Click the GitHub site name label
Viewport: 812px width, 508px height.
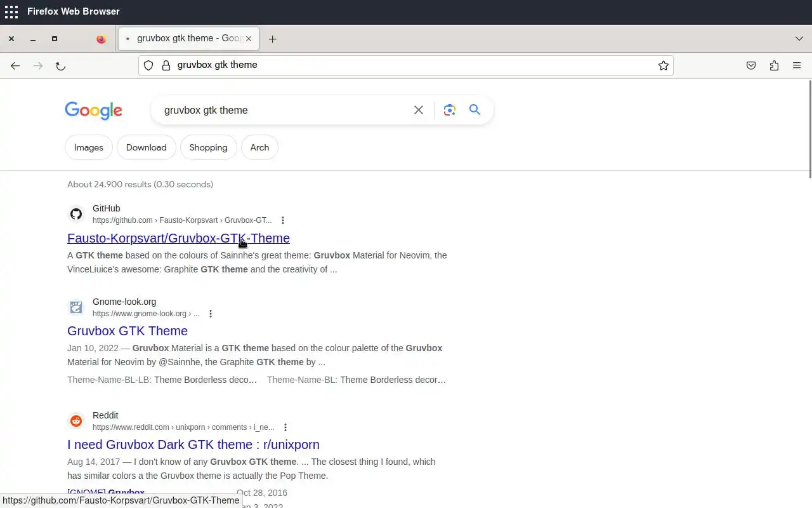pyautogui.click(x=106, y=208)
